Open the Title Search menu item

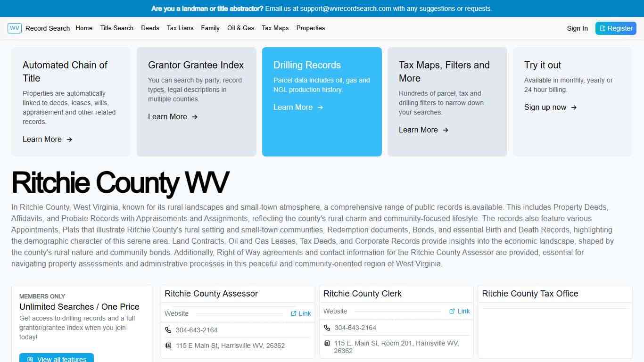116,28
